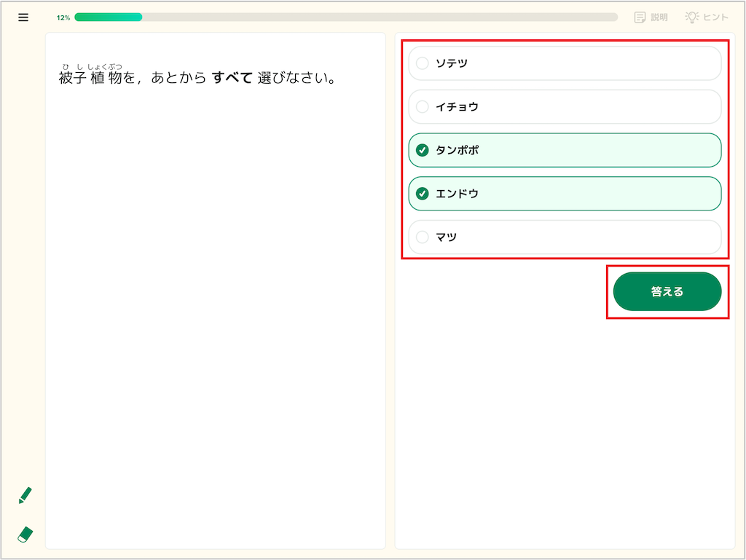Check the ソテツ answer option
746x560 pixels.
click(565, 63)
